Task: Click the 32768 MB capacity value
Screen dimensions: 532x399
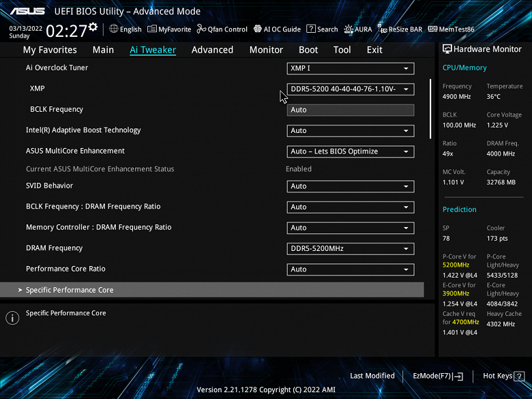Action: click(501, 182)
